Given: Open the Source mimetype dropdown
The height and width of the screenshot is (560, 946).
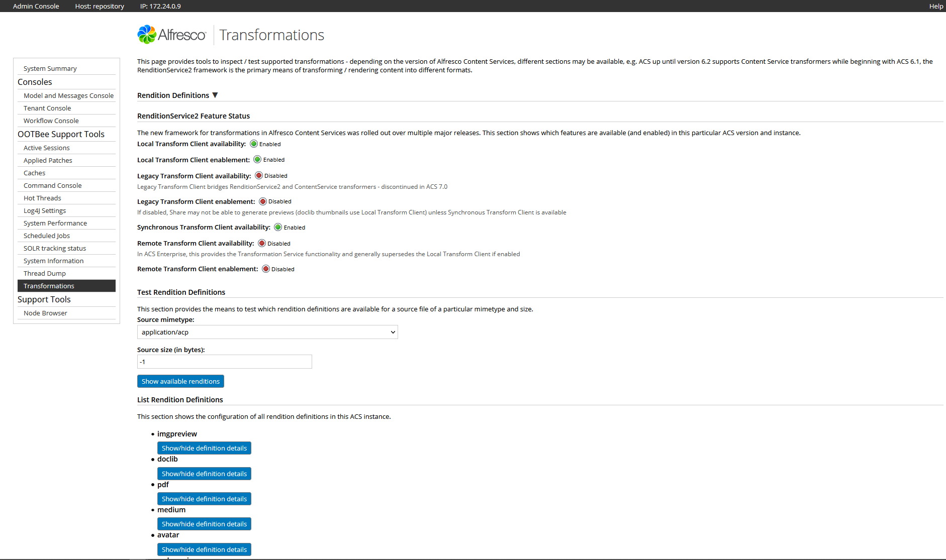Looking at the screenshot, I should (x=267, y=332).
